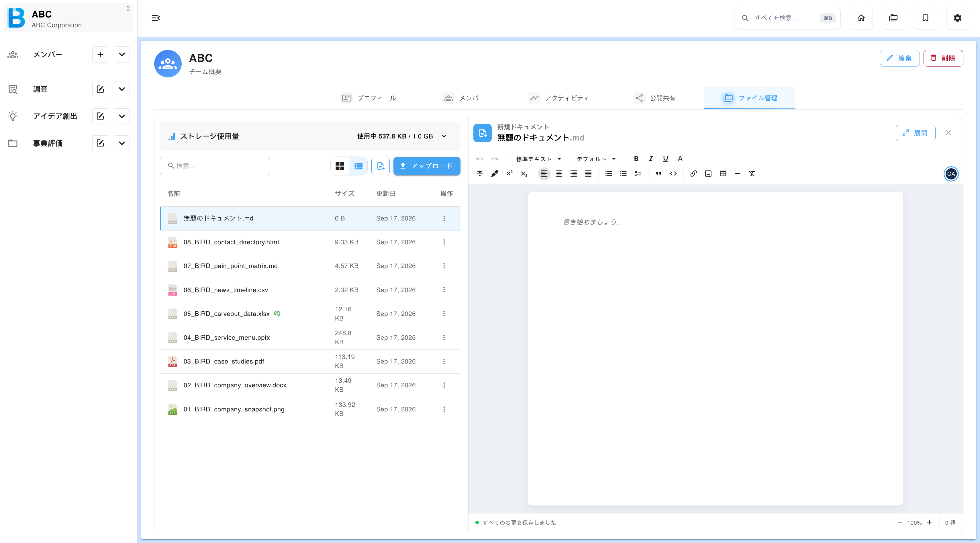Click the redo arrow
Viewport: 980px width, 543px height.
(x=495, y=159)
